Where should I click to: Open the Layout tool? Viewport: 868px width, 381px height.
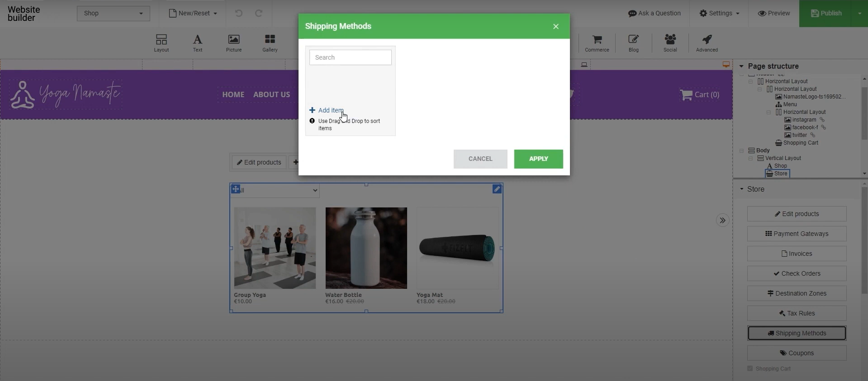(x=161, y=43)
